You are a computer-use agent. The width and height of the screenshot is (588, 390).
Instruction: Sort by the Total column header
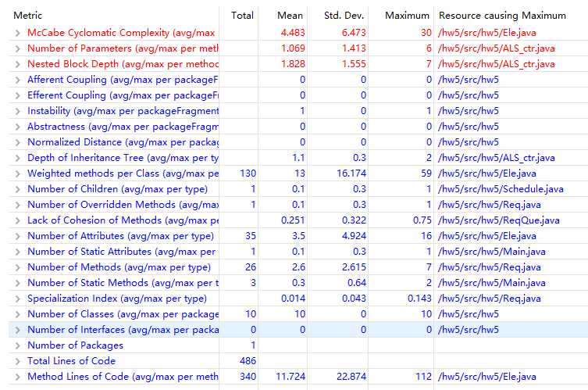242,16
